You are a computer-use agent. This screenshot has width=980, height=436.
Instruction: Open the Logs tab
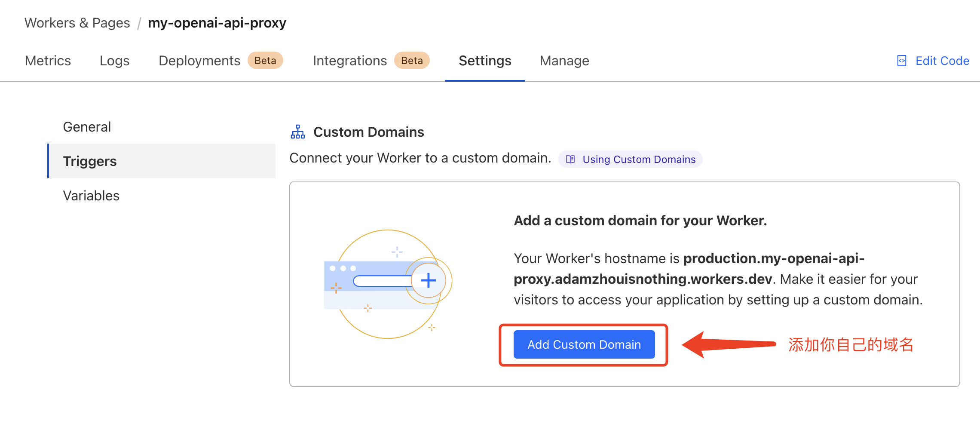[x=114, y=61]
